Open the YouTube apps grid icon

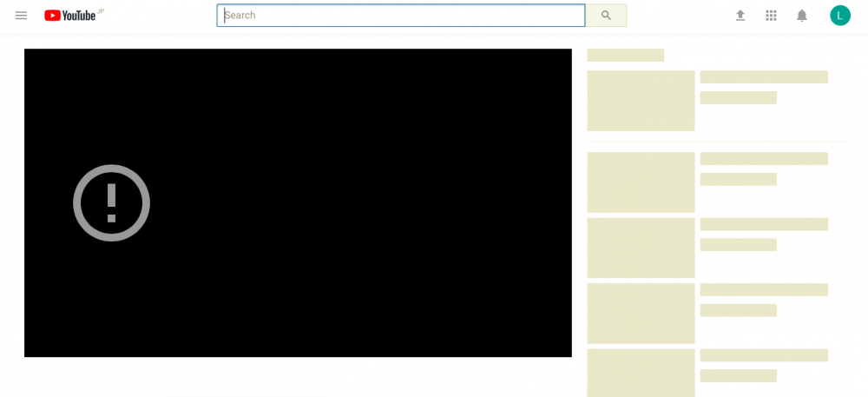(x=771, y=16)
